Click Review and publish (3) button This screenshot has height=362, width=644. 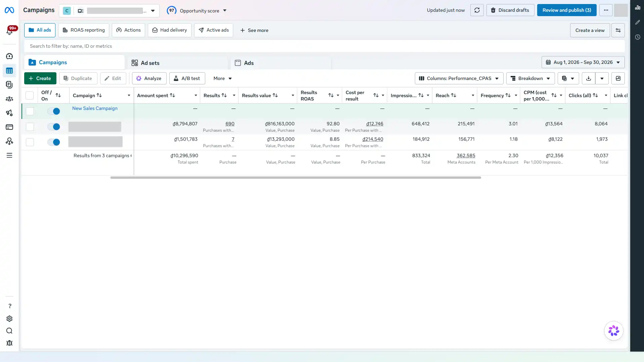pyautogui.click(x=567, y=10)
